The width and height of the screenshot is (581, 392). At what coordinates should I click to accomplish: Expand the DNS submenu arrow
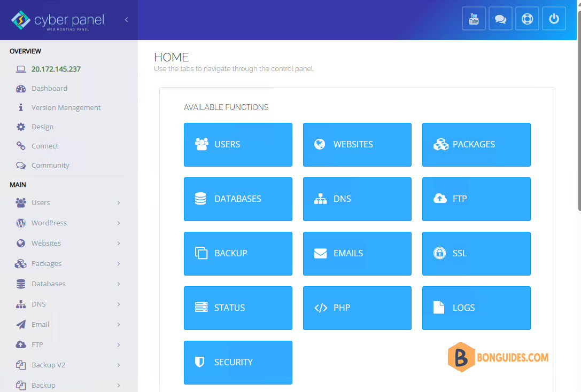119,304
